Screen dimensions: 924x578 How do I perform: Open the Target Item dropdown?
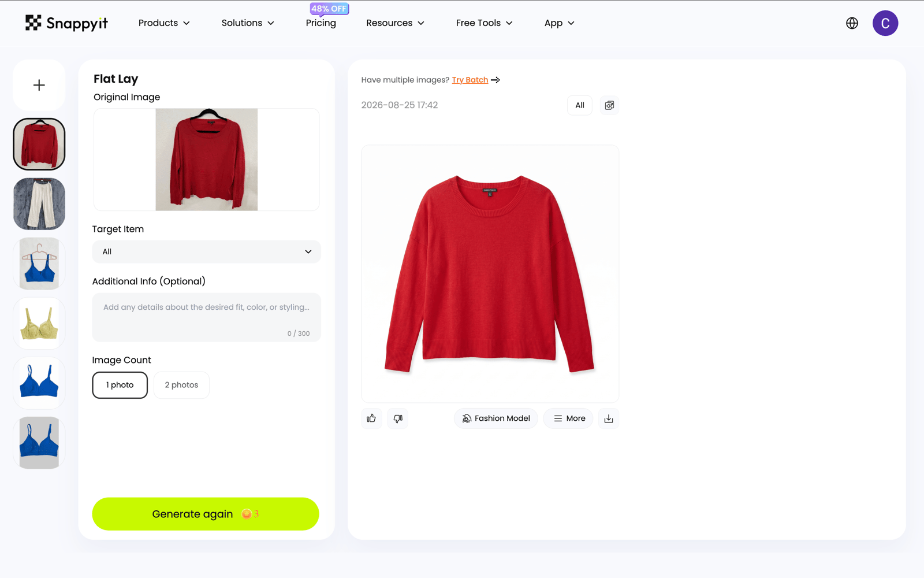click(207, 251)
